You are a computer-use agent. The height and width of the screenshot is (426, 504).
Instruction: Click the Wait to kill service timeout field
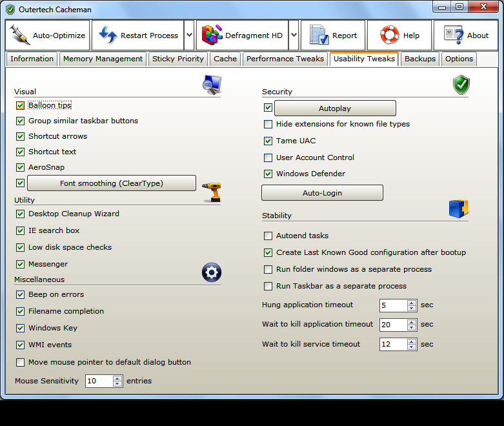point(394,344)
